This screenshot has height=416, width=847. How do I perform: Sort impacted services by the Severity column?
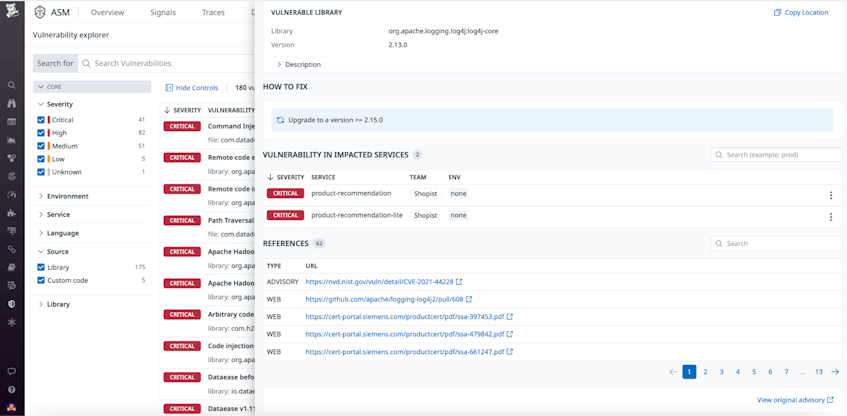[286, 177]
